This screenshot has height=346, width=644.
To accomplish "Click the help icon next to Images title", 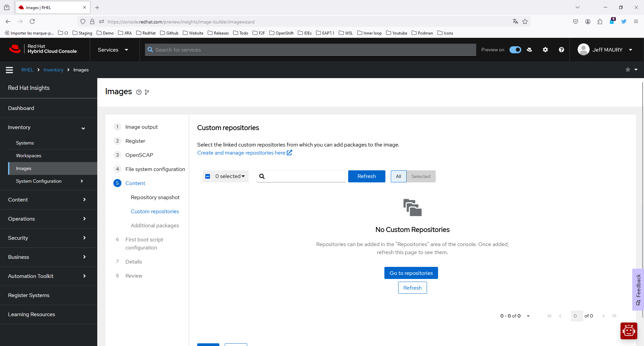I will coord(139,92).
